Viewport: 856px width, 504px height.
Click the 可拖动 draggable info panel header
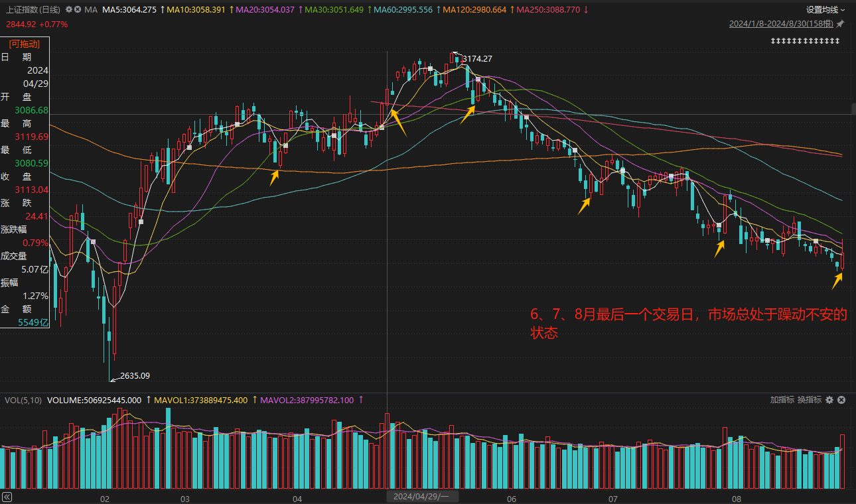[25, 44]
